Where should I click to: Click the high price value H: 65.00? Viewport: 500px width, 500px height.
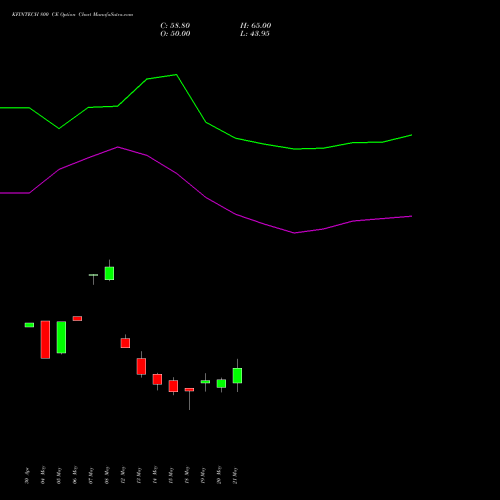pos(255,26)
